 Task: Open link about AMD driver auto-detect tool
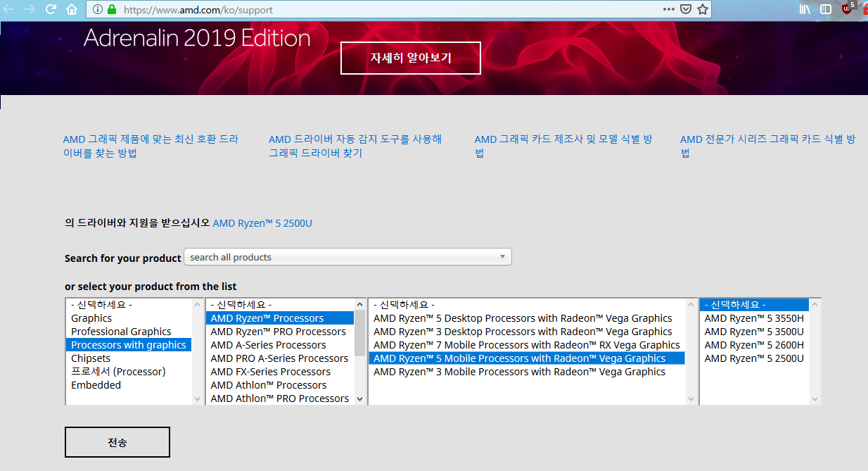pyautogui.click(x=355, y=146)
